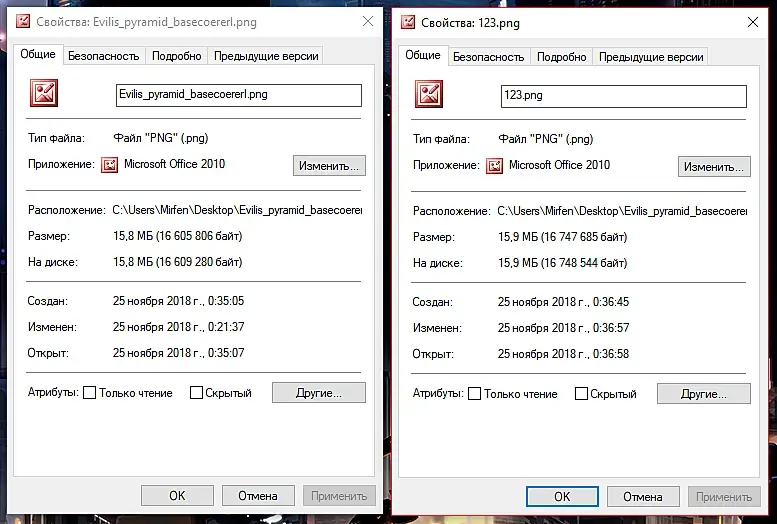Click 'Файл "PNG" (.png)' in the Evilis_pyramid window
The width and height of the screenshot is (777, 524).
coord(161,138)
